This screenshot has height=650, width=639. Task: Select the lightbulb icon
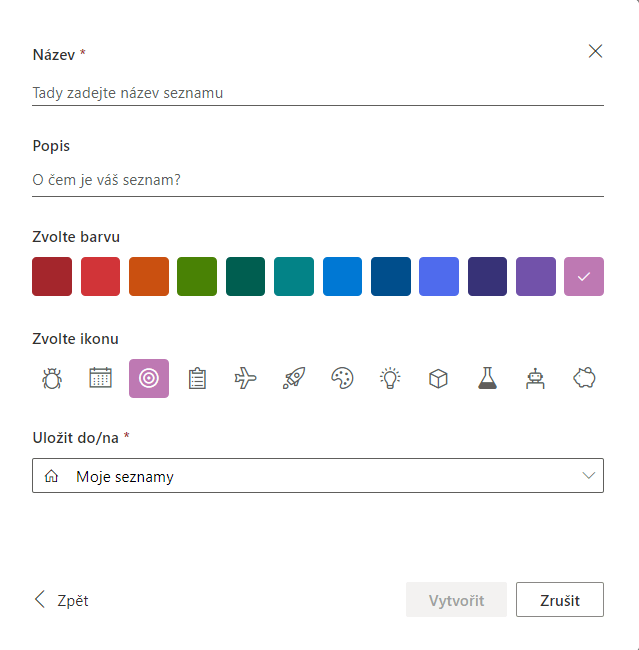390,378
